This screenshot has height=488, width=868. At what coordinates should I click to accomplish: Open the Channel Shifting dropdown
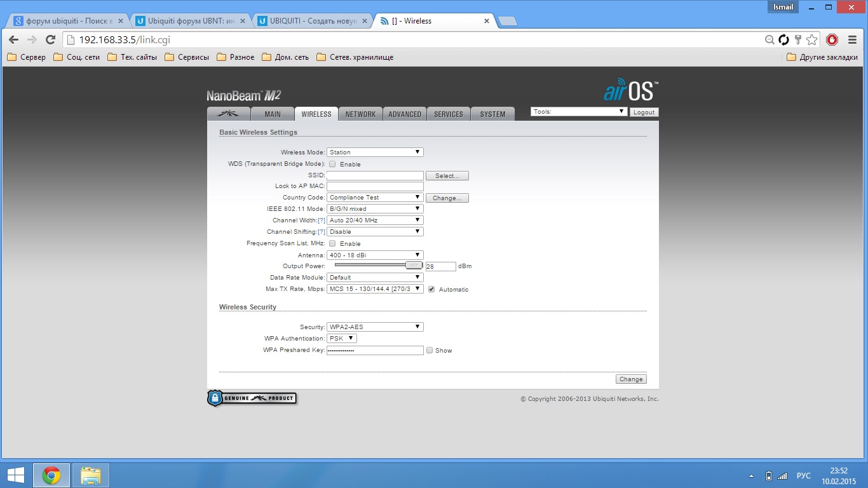tap(375, 232)
